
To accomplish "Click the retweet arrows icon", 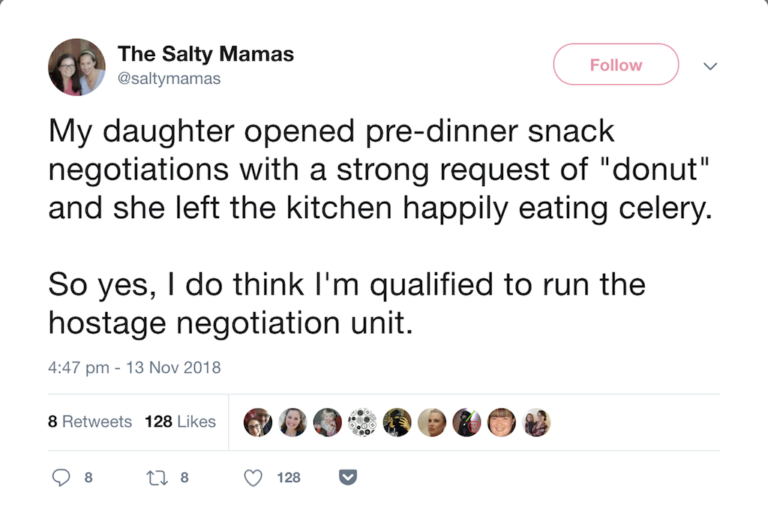I will coord(157,477).
